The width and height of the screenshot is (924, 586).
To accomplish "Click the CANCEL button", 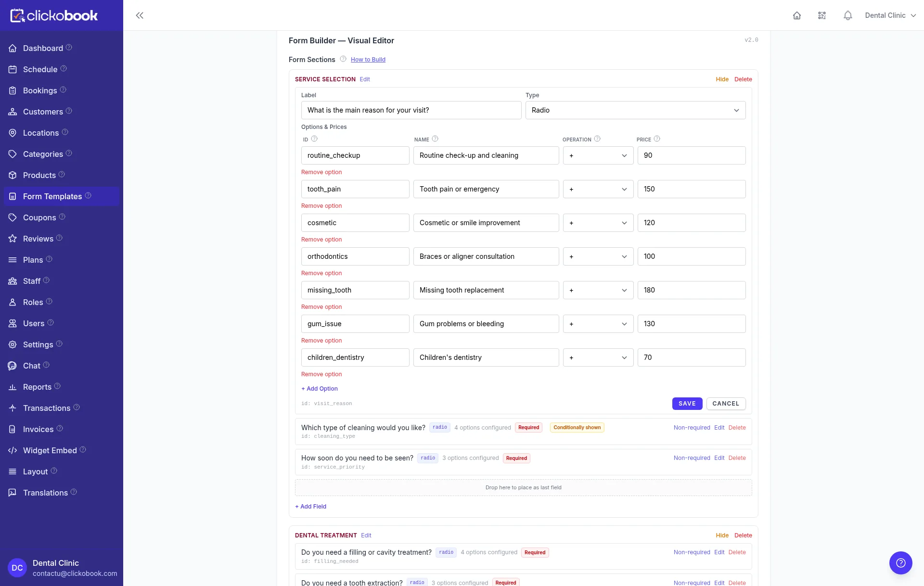I will point(726,404).
